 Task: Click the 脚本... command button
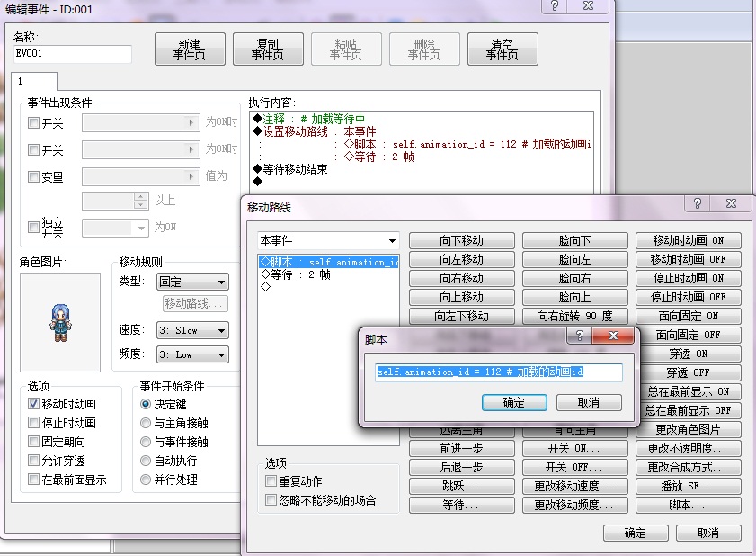click(688, 505)
